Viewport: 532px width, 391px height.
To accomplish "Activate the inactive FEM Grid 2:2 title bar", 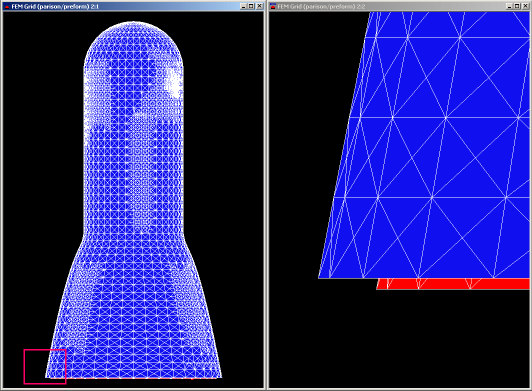I will tap(390, 6).
